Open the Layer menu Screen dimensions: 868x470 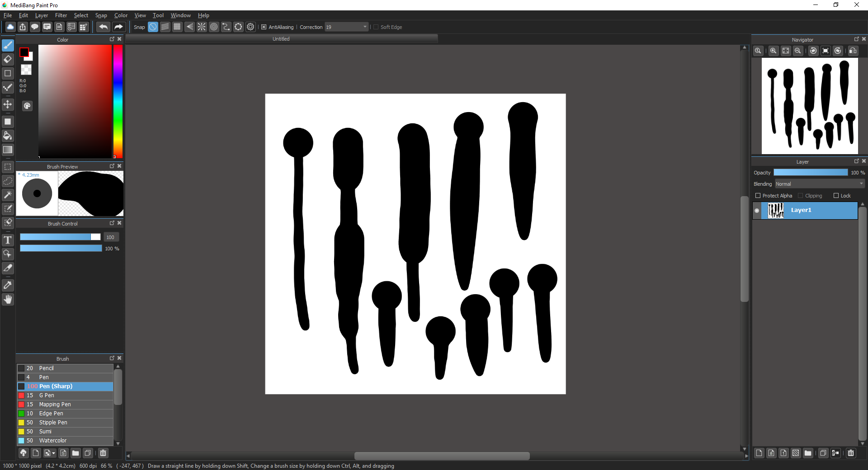pos(41,15)
